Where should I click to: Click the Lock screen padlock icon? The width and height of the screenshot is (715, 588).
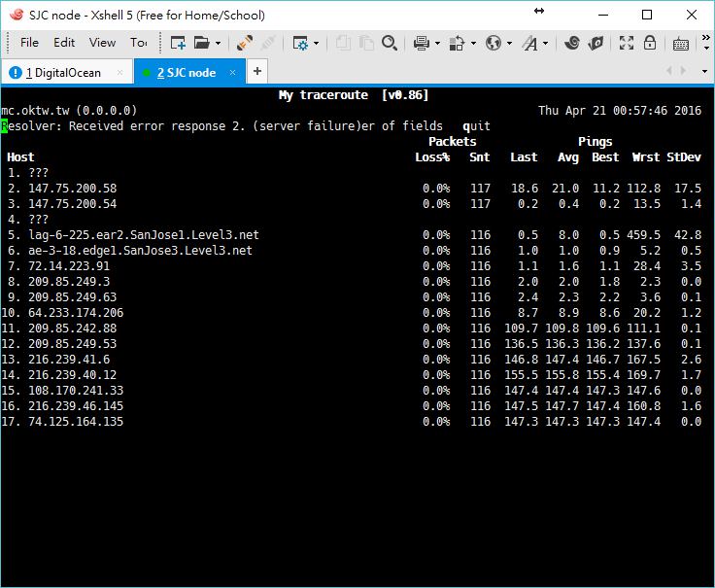(x=650, y=43)
